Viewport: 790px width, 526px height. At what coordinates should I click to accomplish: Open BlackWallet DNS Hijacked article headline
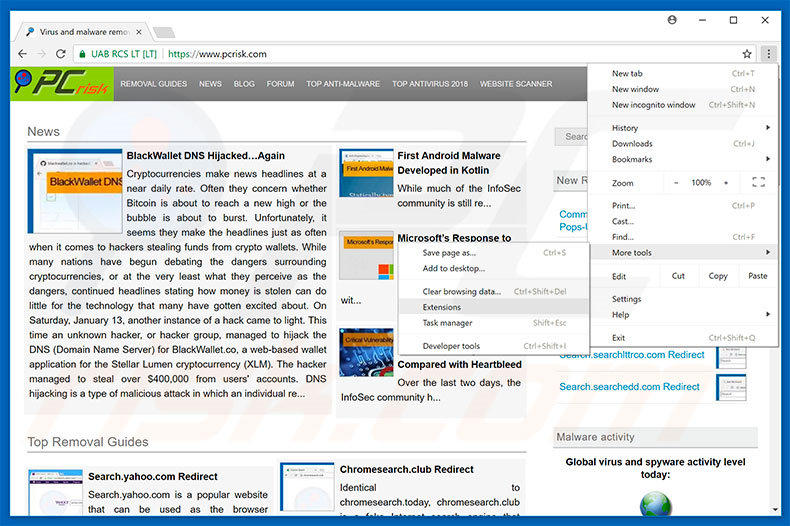coord(206,156)
